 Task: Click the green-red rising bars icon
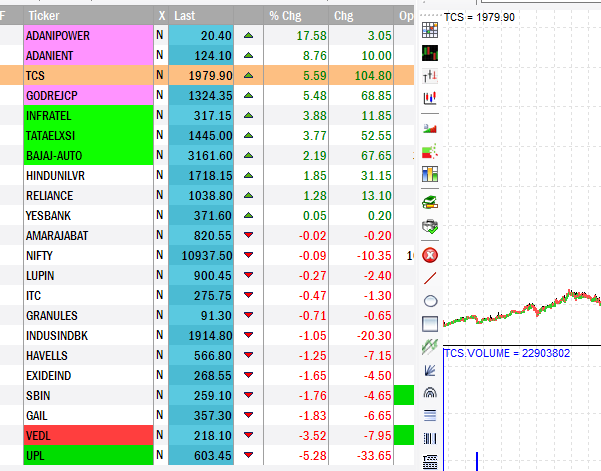430,128
